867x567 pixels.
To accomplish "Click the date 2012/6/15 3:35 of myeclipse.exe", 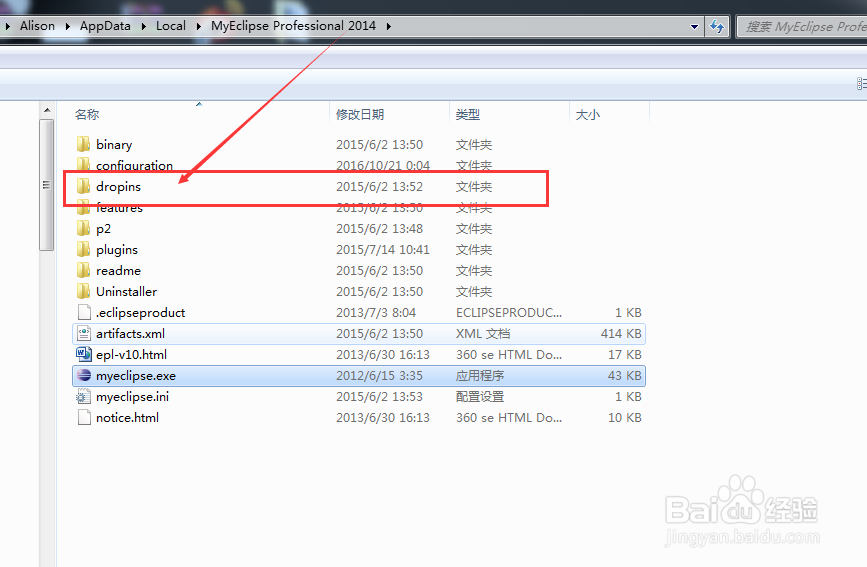I will coord(379,376).
